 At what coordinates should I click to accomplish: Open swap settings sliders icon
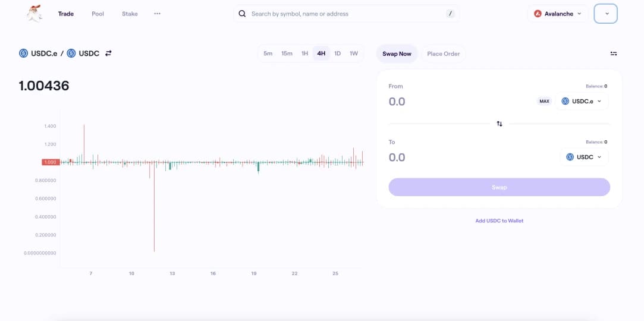(614, 53)
